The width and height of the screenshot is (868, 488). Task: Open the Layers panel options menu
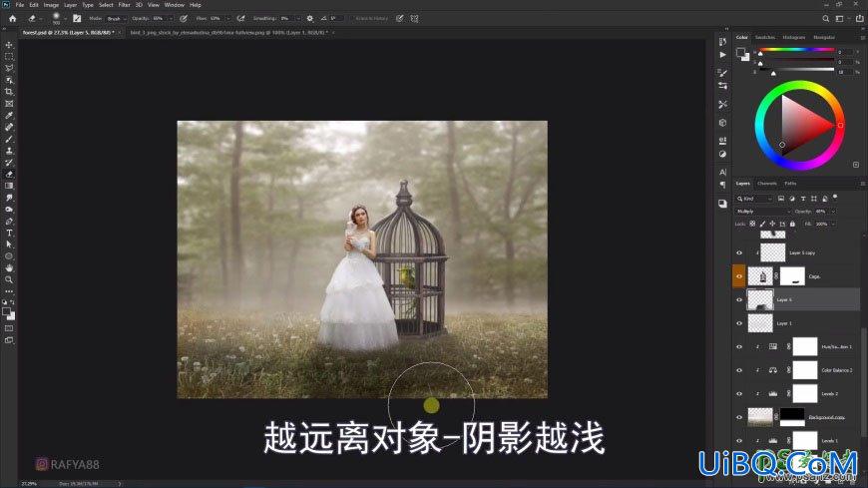[862, 184]
